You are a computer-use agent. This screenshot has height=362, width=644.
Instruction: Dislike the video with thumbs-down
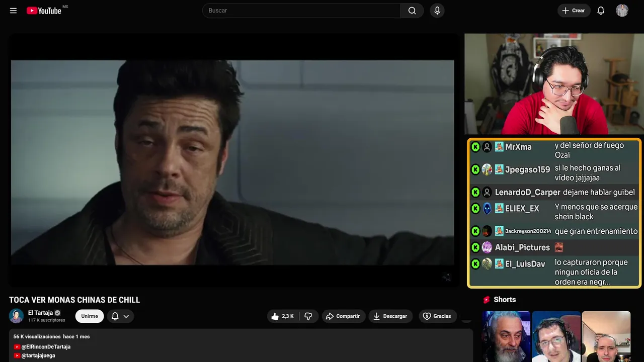click(x=308, y=316)
